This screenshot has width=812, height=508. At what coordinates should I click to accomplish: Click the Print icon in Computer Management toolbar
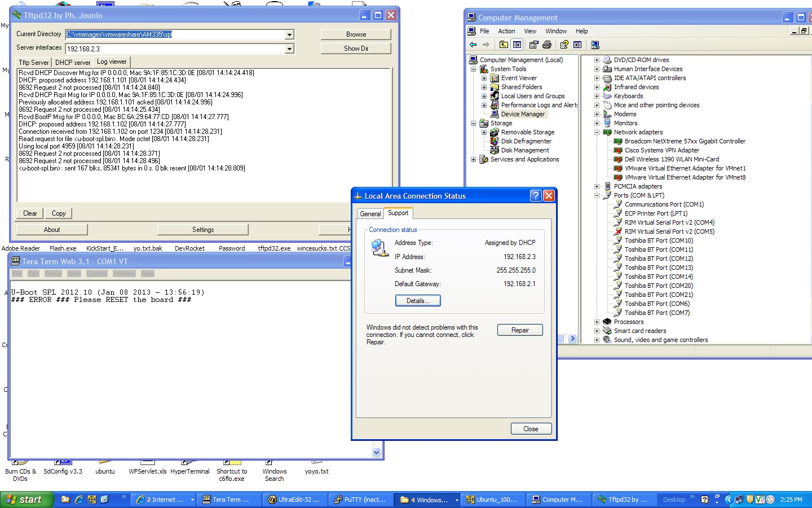coord(547,45)
